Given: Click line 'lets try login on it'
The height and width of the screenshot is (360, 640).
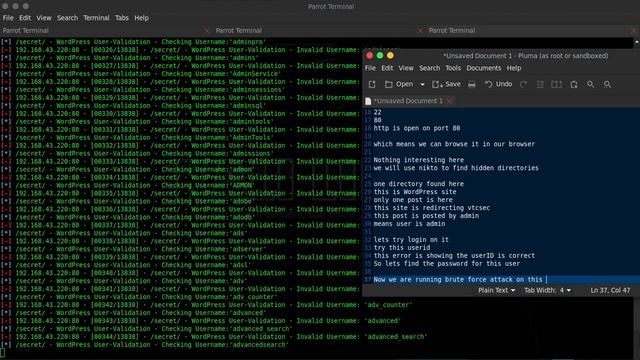Looking at the screenshot, I should coord(411,240).
